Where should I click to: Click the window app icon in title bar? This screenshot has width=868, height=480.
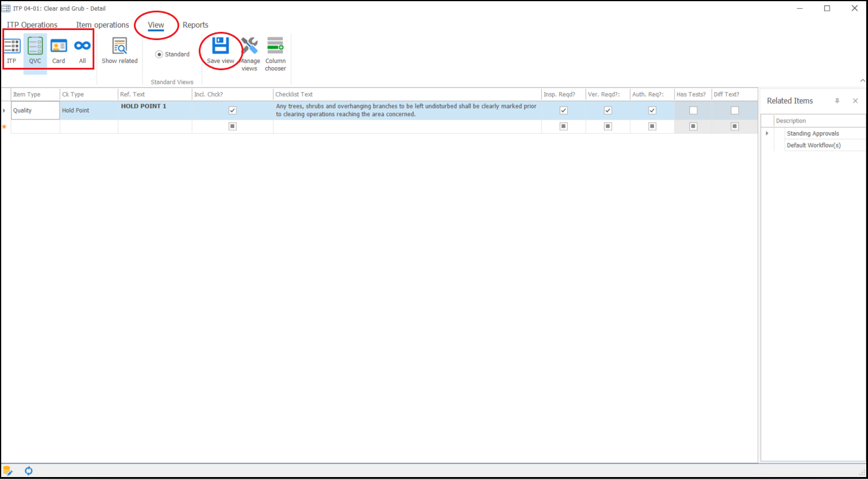coord(6,8)
